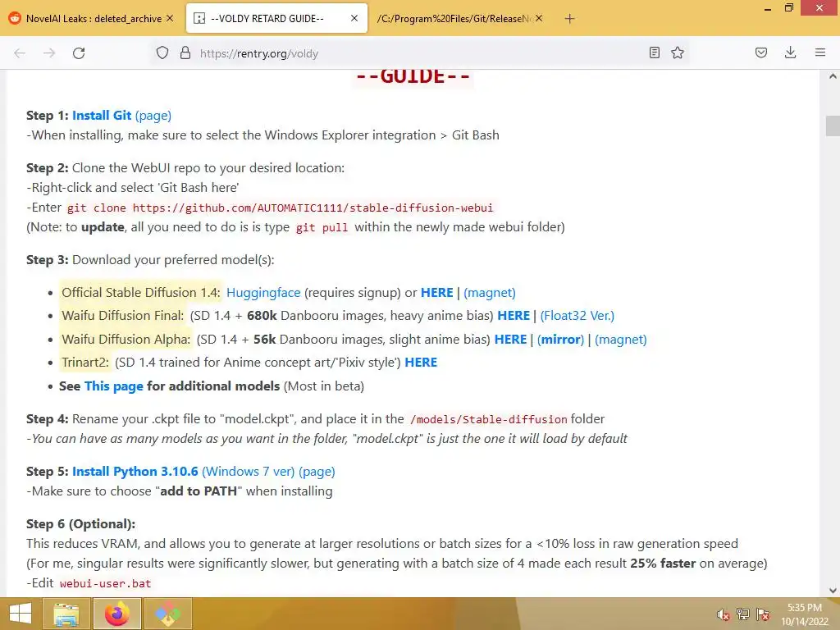The image size is (840, 630).
Task: Click the scrollbar up arrow
Action: pyautogui.click(x=833, y=76)
